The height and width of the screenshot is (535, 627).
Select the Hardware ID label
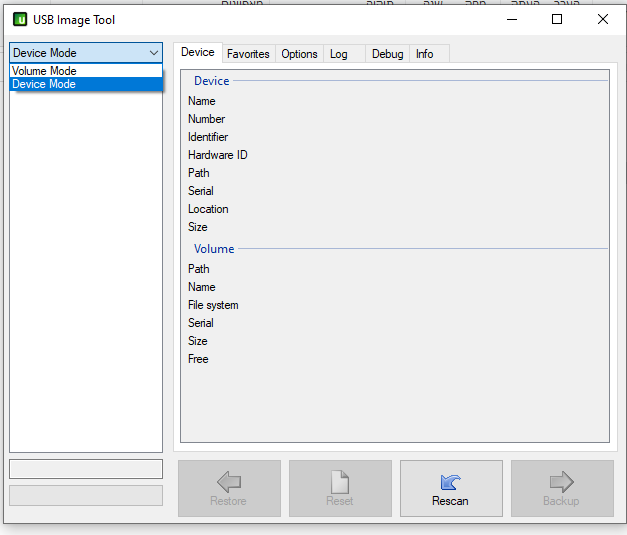[218, 155]
